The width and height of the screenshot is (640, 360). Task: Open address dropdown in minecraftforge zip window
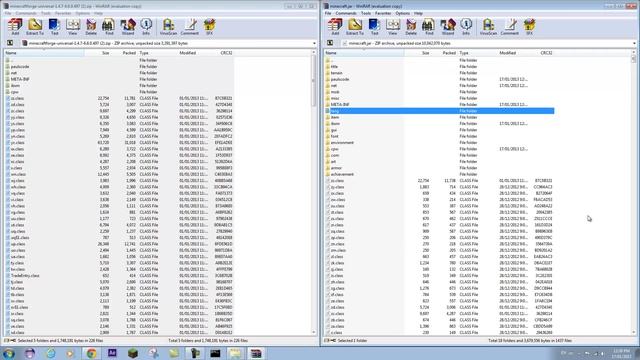(x=314, y=43)
